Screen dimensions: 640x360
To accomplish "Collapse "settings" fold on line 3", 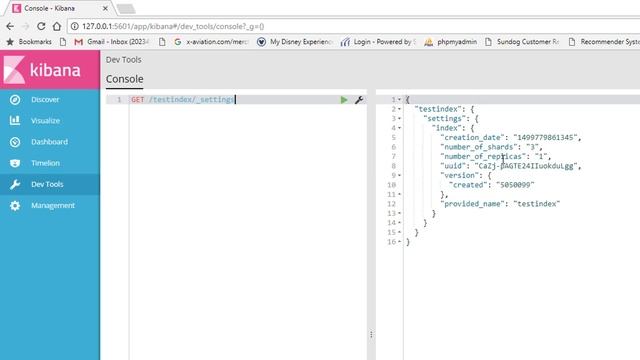I will pyautogui.click(x=400, y=118).
